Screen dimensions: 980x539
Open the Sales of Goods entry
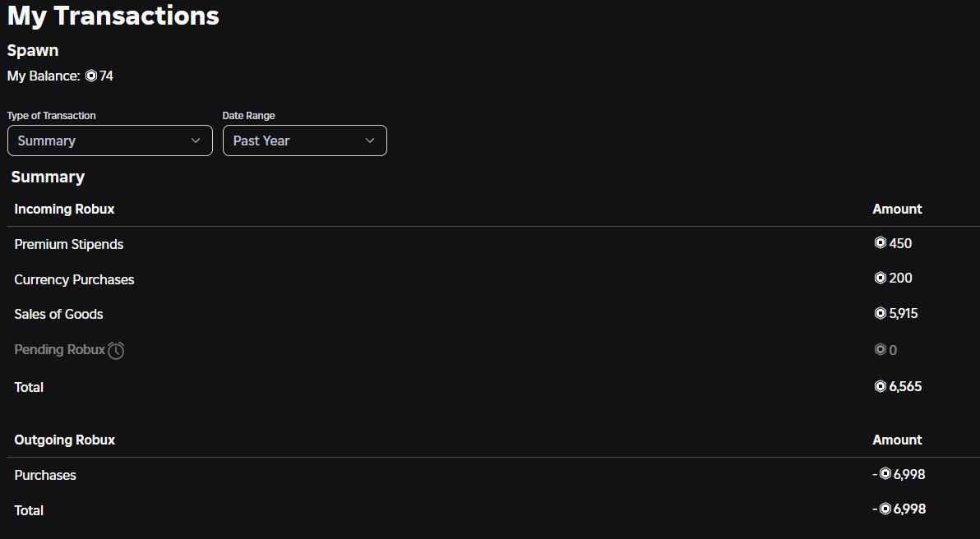pyautogui.click(x=58, y=314)
